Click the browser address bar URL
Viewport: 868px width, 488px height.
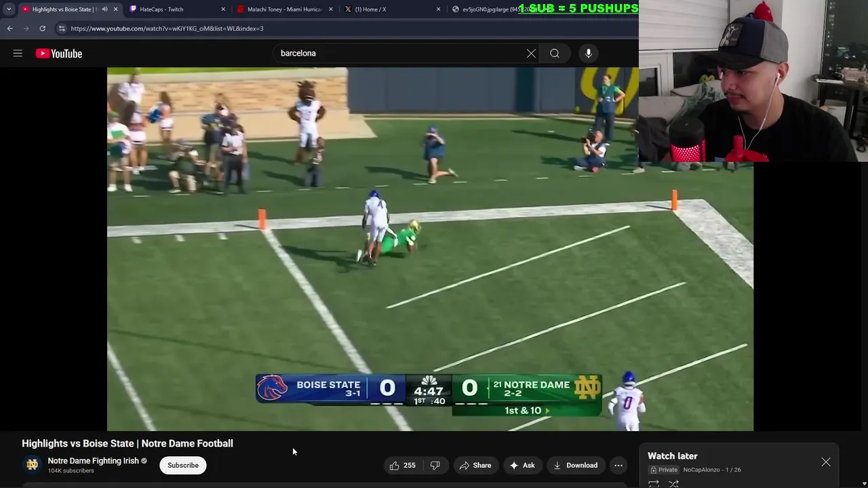tap(167, 28)
